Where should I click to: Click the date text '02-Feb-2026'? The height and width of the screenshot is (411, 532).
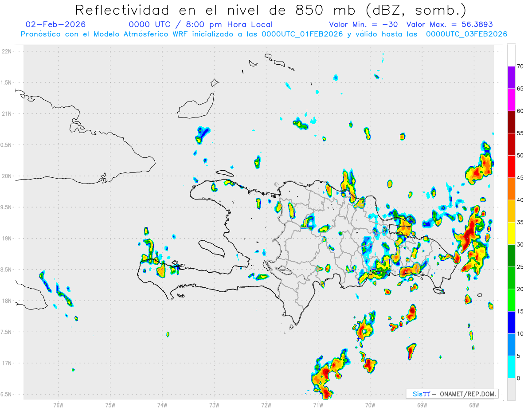pyautogui.click(x=56, y=24)
